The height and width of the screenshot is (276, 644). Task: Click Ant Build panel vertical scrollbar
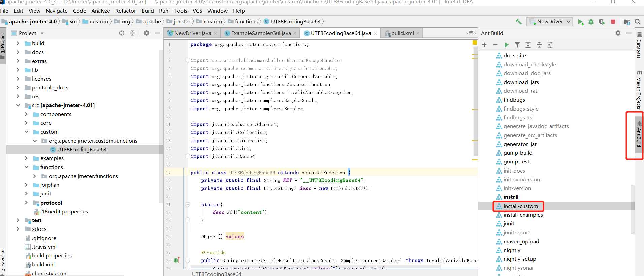(x=632, y=209)
